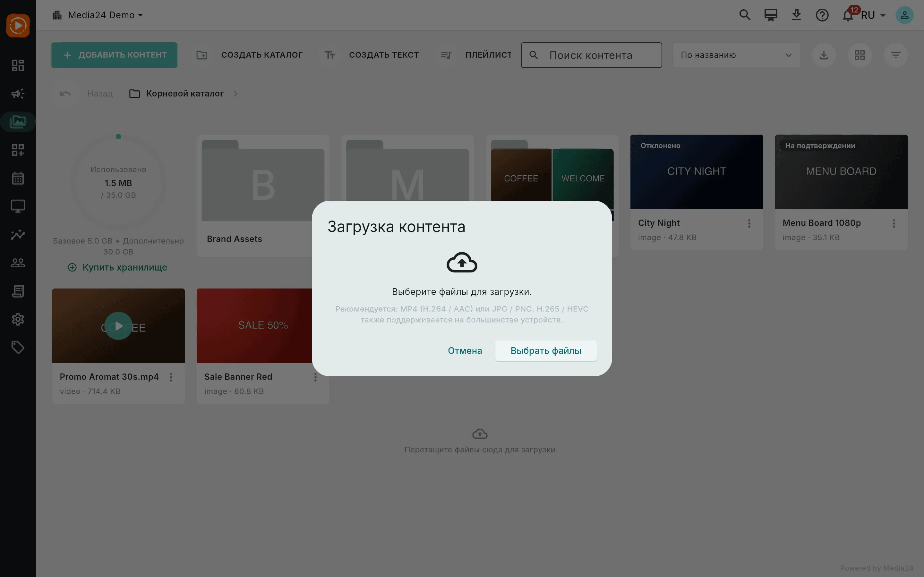
Task: Open the global search magnifier icon
Action: [745, 15]
